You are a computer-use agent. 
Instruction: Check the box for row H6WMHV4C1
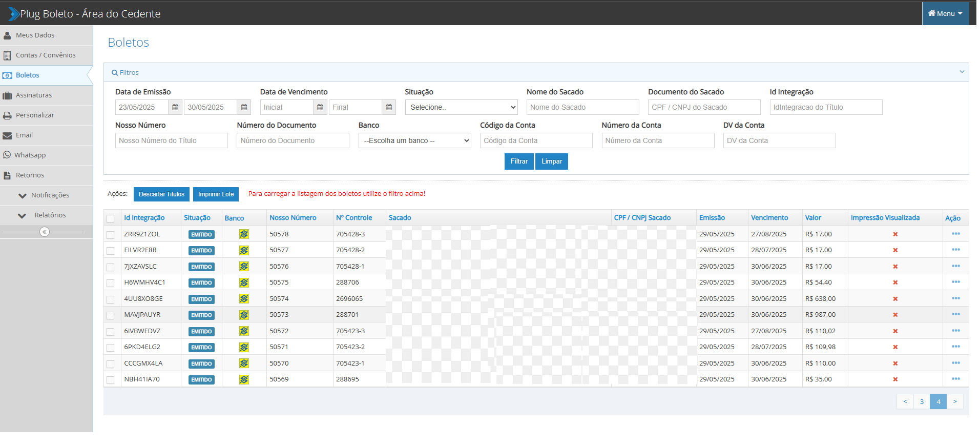coord(111,283)
